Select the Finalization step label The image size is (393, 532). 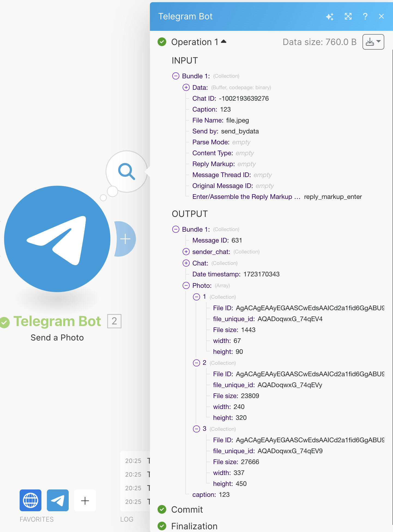(194, 526)
